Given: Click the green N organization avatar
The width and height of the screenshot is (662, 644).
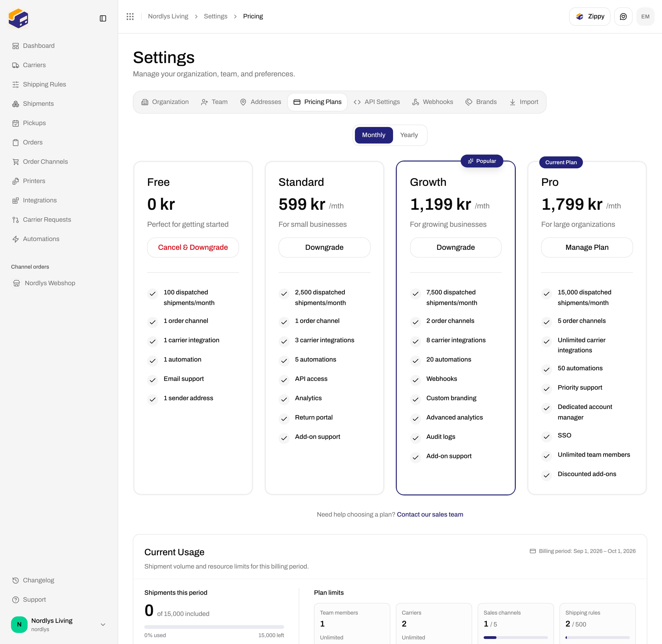Looking at the screenshot, I should (19, 624).
